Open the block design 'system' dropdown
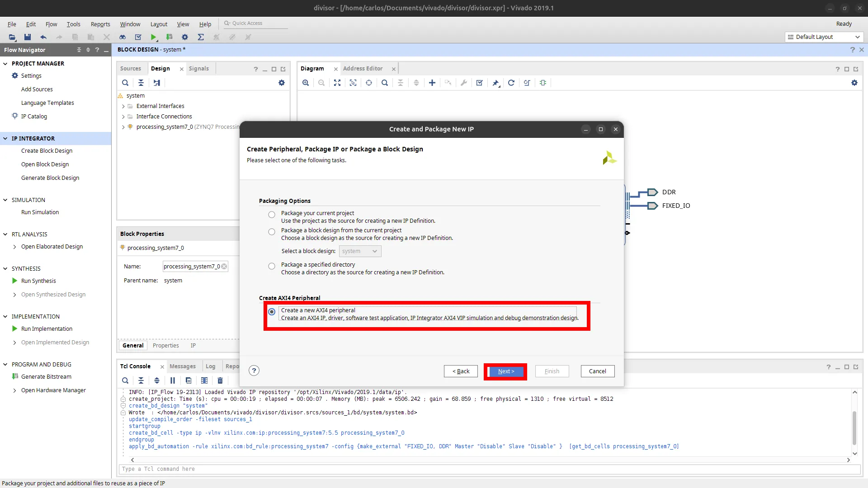 coord(360,251)
